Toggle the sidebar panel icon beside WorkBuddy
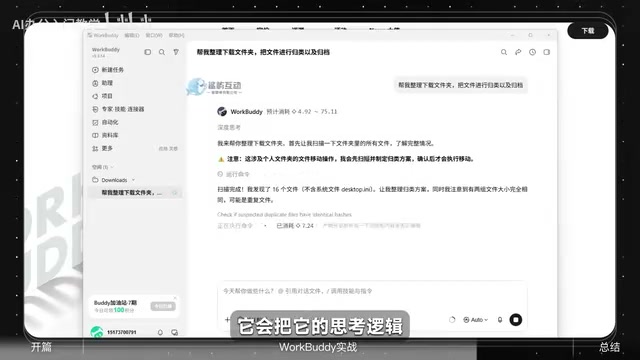 coord(148,52)
